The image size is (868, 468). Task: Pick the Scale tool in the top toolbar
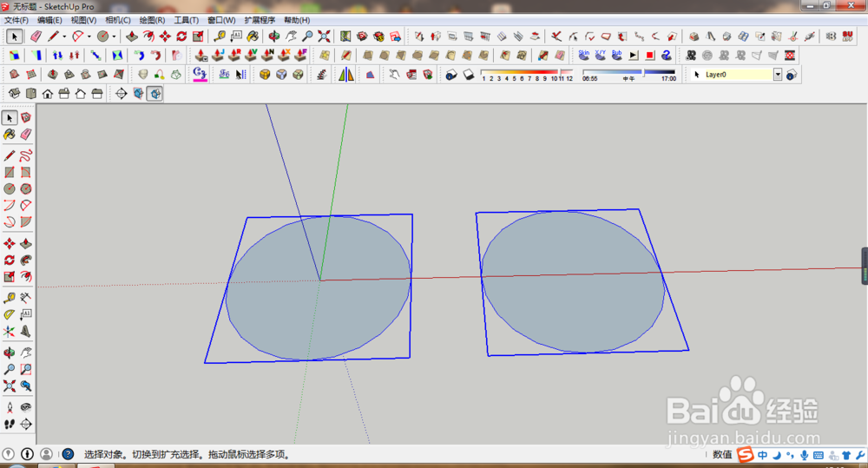click(198, 36)
